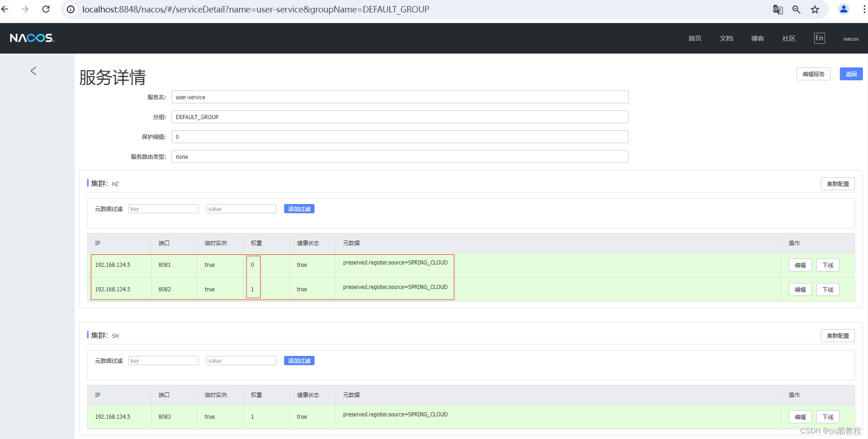Click weight value 1 in 8082 row
This screenshot has height=439, width=868.
[x=252, y=289]
